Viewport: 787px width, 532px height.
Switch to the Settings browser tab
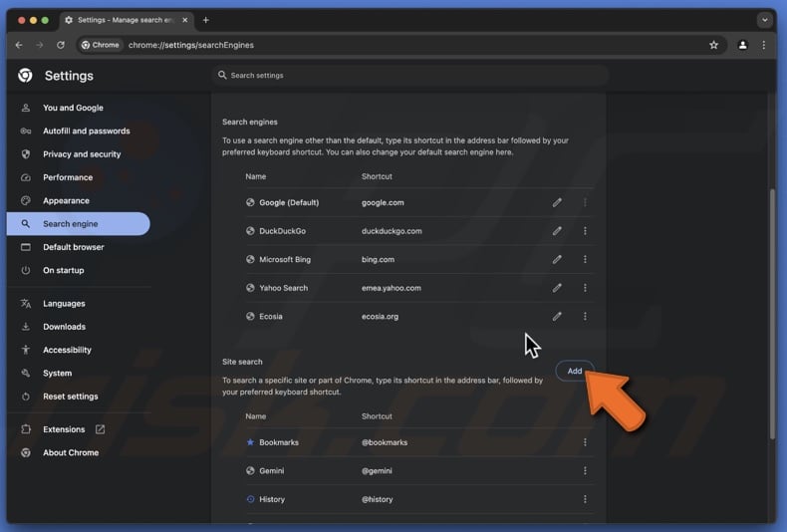[125, 20]
